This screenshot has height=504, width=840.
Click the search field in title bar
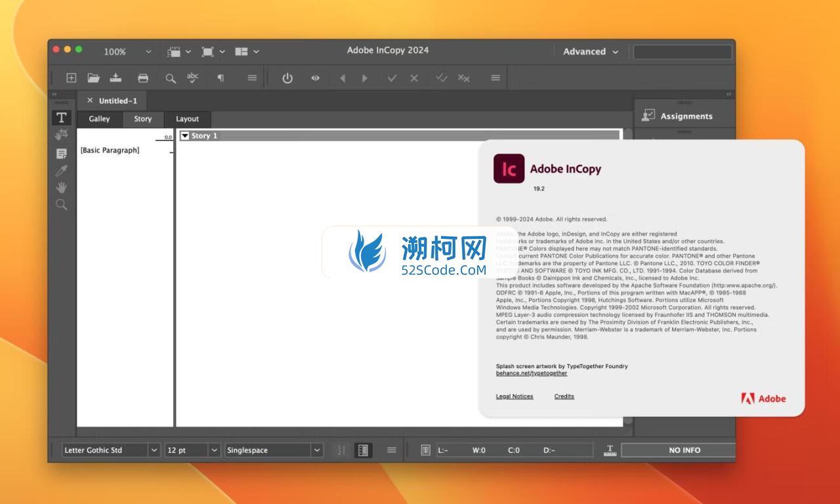tap(682, 52)
